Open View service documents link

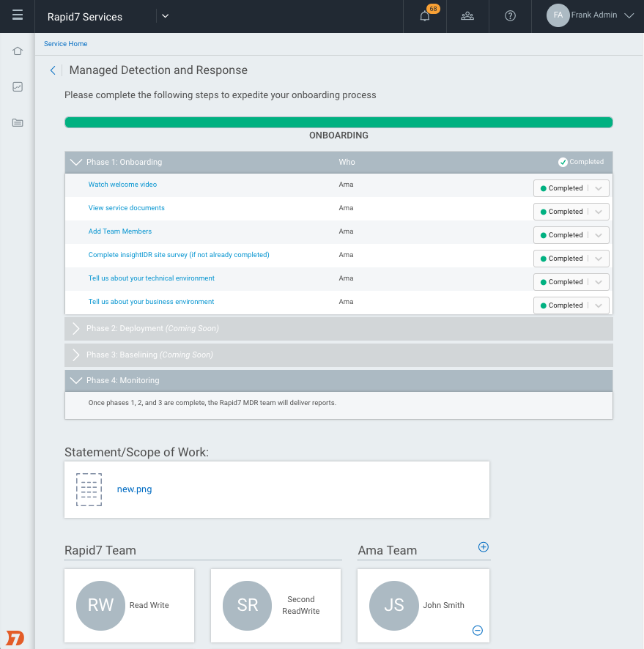pyautogui.click(x=126, y=208)
